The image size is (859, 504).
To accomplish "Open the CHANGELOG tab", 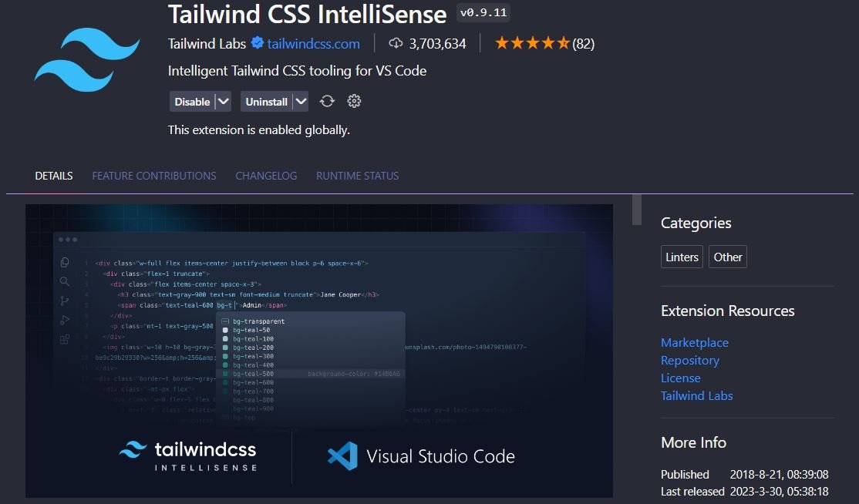I will [x=266, y=176].
